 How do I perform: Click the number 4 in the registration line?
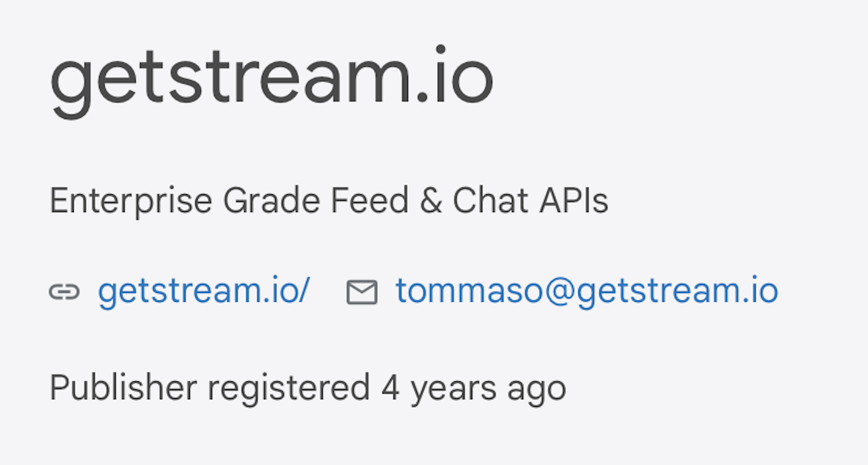point(390,388)
